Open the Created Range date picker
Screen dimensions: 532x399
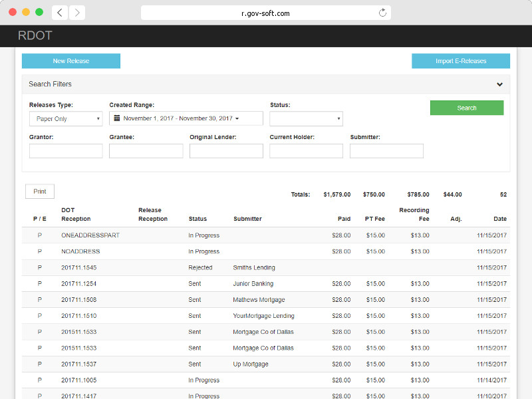point(186,118)
